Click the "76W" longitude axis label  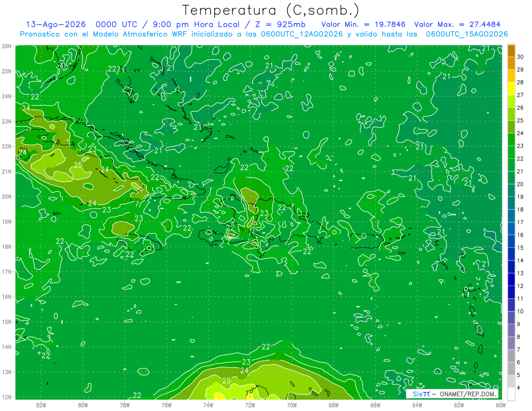click(166, 405)
